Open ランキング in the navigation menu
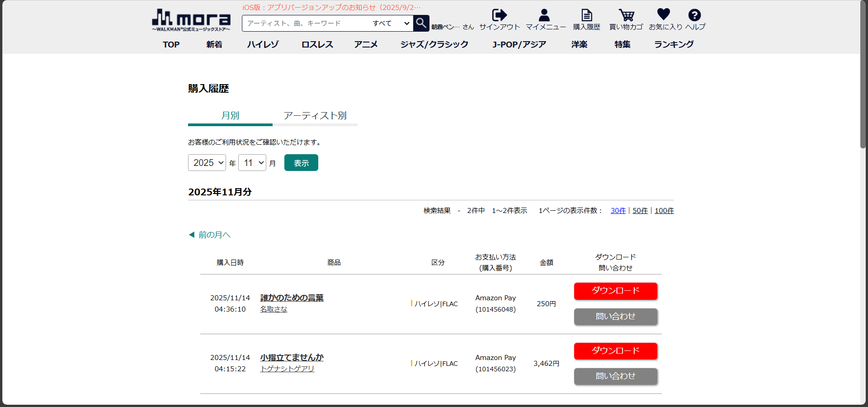 click(x=674, y=44)
